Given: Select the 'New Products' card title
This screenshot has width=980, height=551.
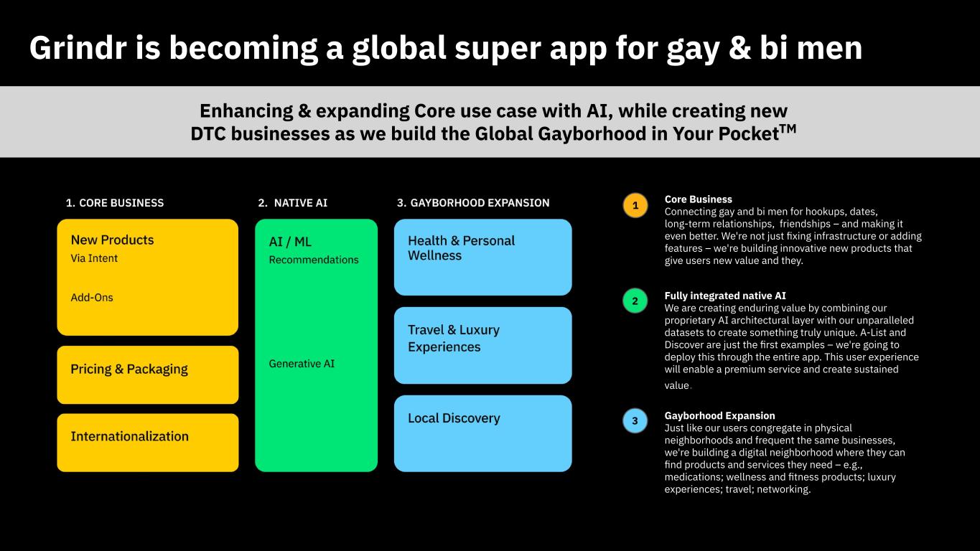Looking at the screenshot, I should (112, 240).
